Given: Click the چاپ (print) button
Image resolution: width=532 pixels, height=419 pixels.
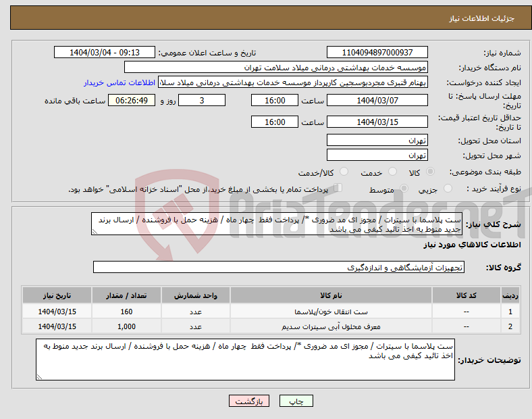Looking at the screenshot, I should (x=296, y=401).
